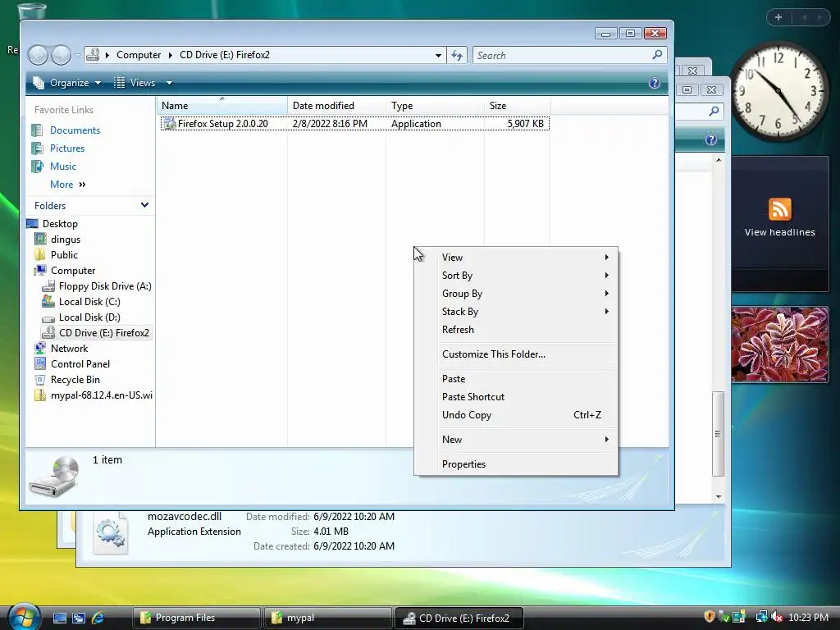Select Control Panel in folder tree

click(x=80, y=363)
